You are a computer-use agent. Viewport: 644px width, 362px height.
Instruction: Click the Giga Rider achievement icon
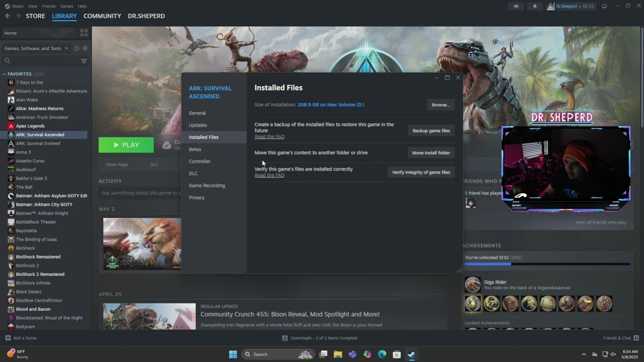coord(472,285)
